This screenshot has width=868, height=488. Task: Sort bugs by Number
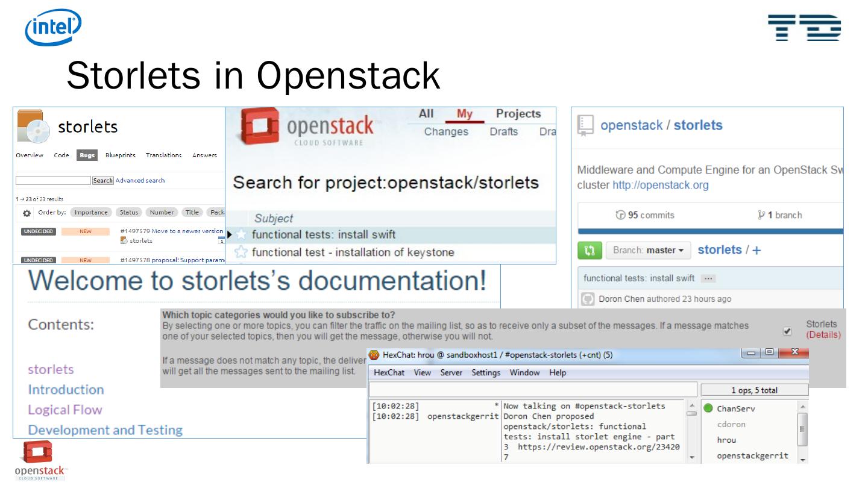(162, 212)
